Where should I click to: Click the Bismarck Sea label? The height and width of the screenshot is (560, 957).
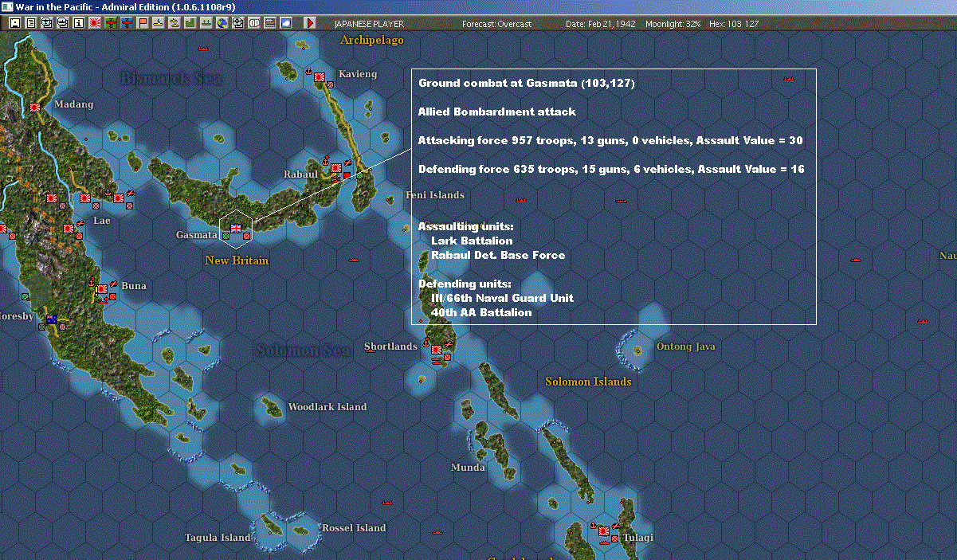(x=171, y=78)
